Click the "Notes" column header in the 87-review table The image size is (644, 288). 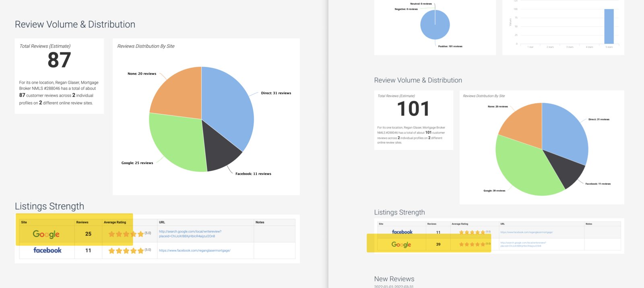point(260,222)
